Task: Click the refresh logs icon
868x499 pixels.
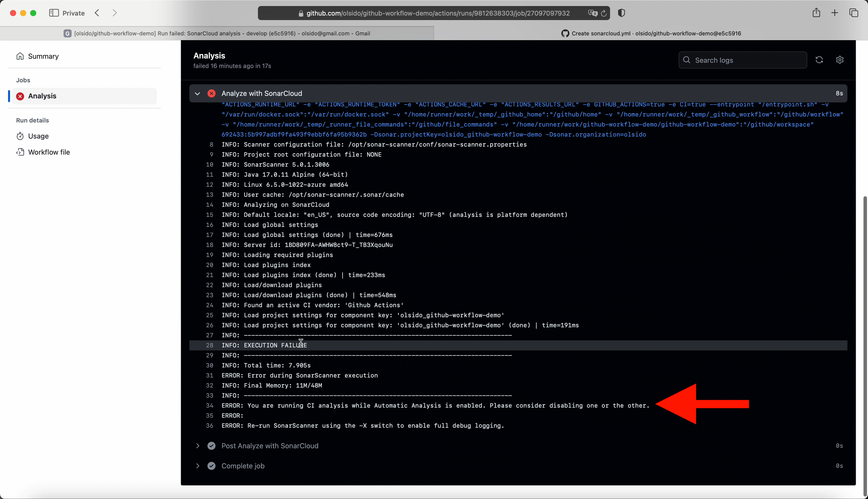Action: pyautogui.click(x=819, y=60)
